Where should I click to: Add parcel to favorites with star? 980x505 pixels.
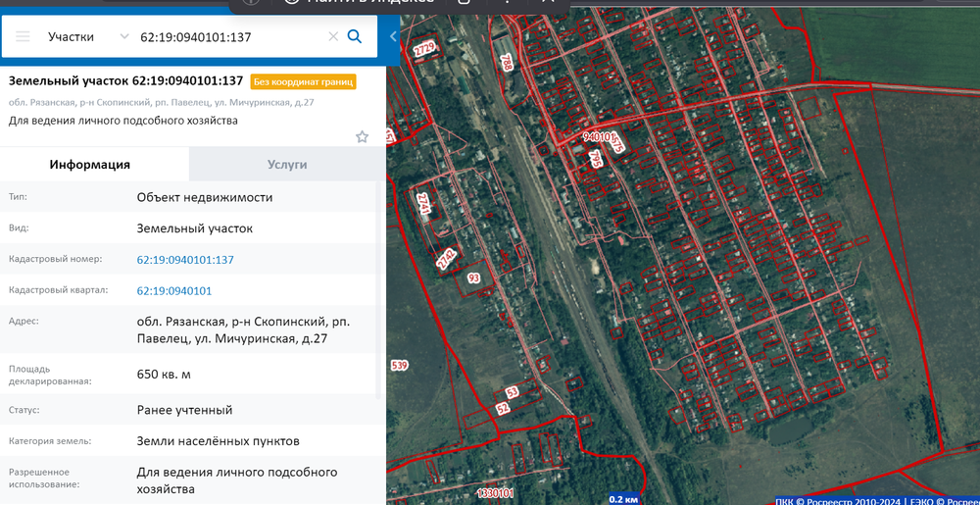[362, 137]
